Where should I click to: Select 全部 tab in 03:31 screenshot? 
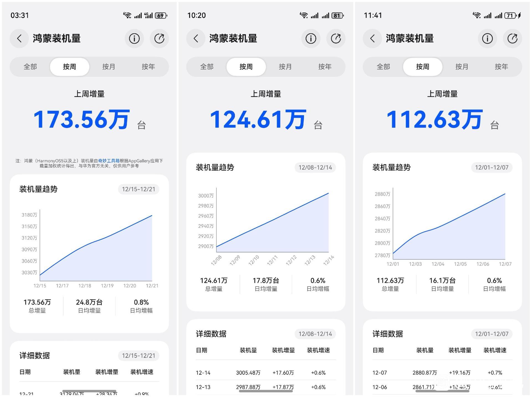pyautogui.click(x=30, y=67)
